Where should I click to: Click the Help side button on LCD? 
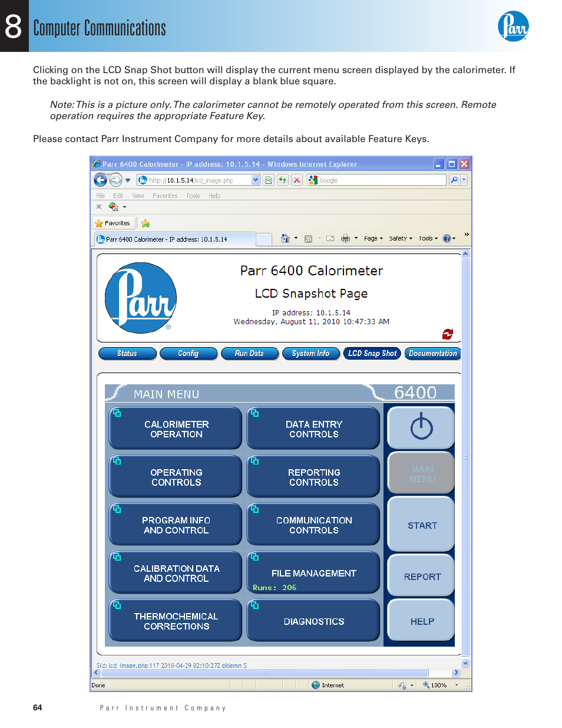click(x=421, y=621)
